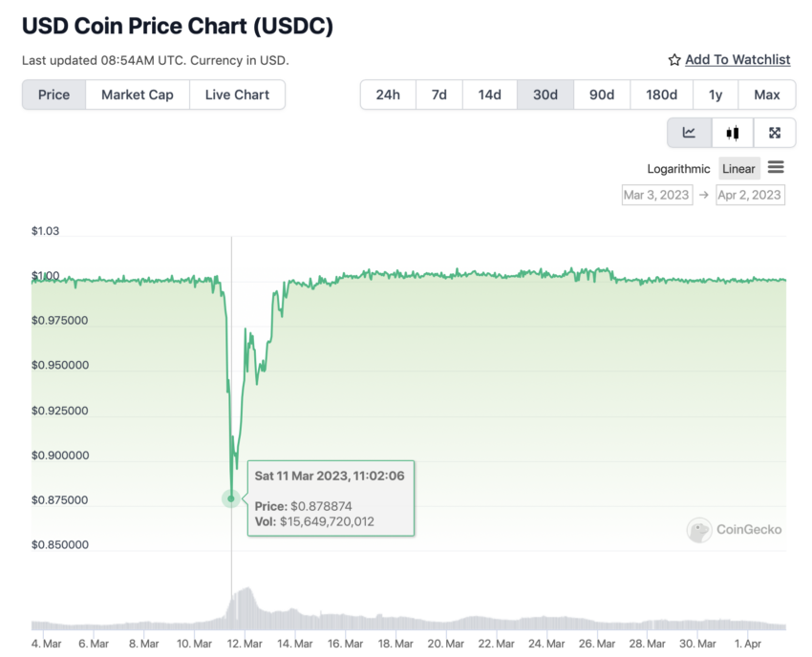
Task: Select the Max time range
Action: (767, 95)
